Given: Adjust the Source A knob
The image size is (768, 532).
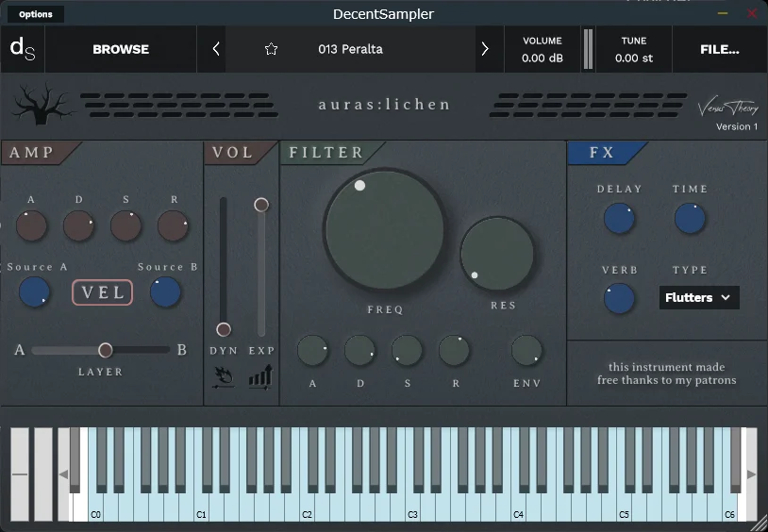Looking at the screenshot, I should point(34,292).
